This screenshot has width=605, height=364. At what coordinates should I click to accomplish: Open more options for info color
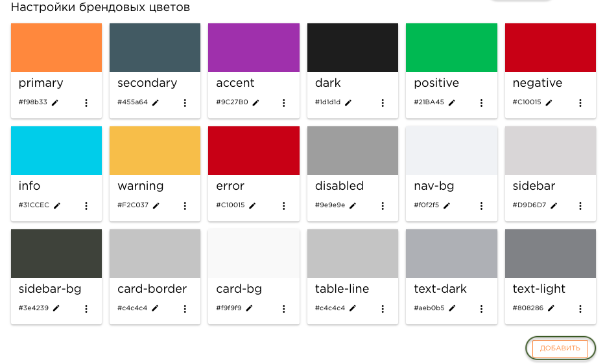[x=86, y=206]
